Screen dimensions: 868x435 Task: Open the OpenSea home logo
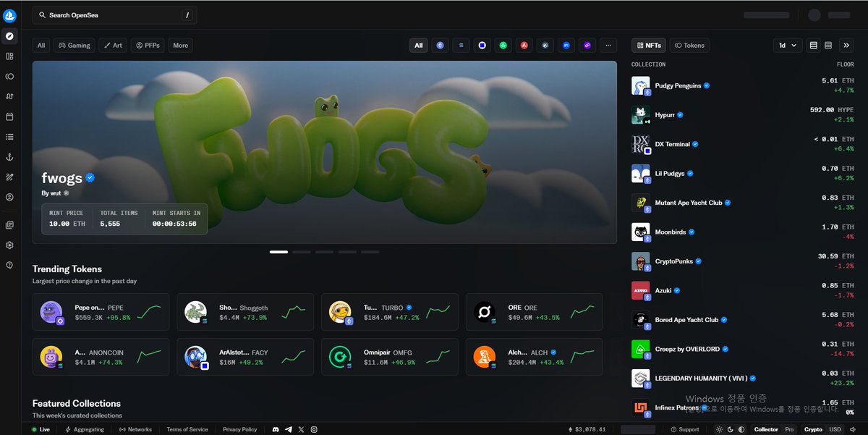pos(9,15)
